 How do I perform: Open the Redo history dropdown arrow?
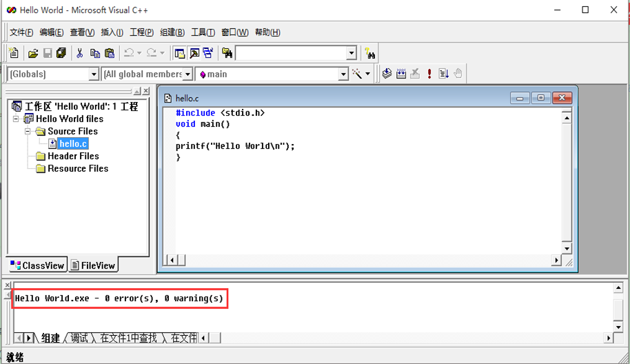[162, 53]
